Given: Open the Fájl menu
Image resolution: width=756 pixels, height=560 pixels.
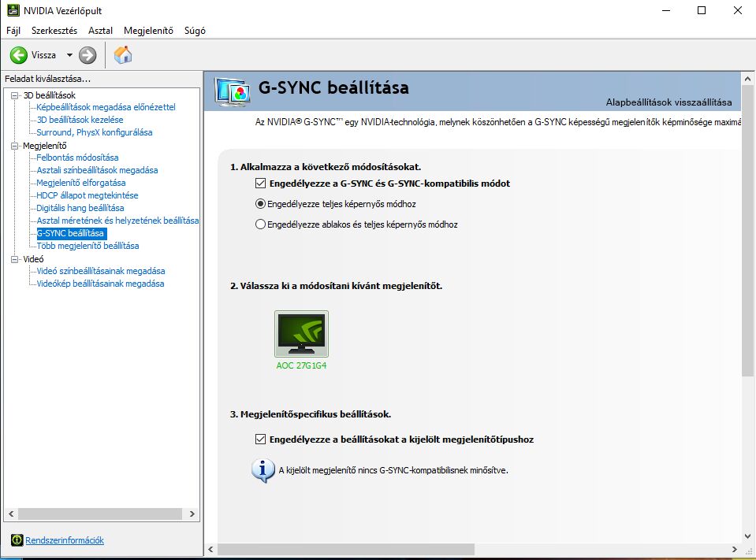Looking at the screenshot, I should 13,31.
